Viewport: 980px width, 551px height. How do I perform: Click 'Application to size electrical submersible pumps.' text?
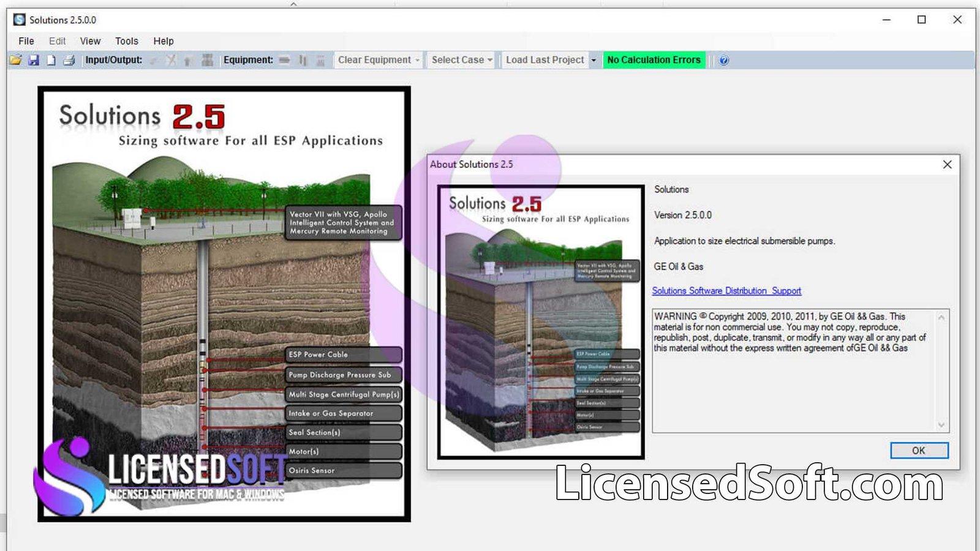(x=744, y=241)
